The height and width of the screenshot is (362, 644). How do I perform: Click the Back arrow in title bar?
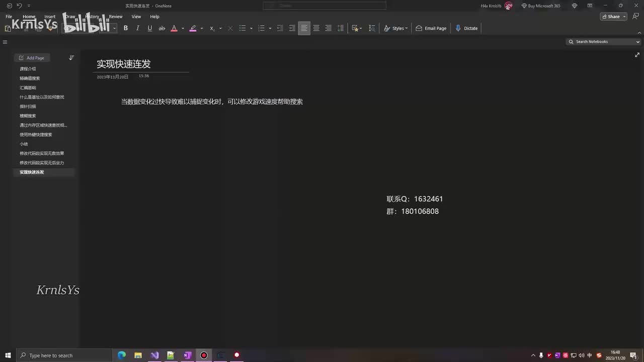9,6
